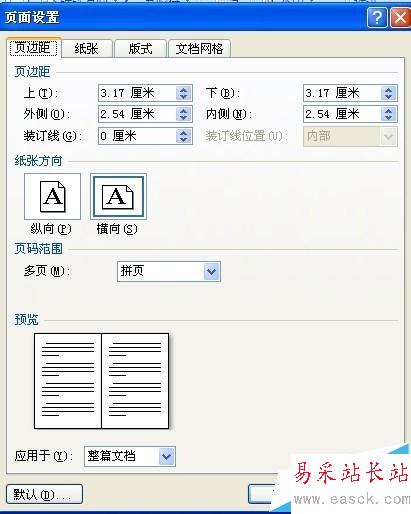Select the 纵向 portrait orientation icon
Image resolution: width=411 pixels, height=514 pixels.
52,196
